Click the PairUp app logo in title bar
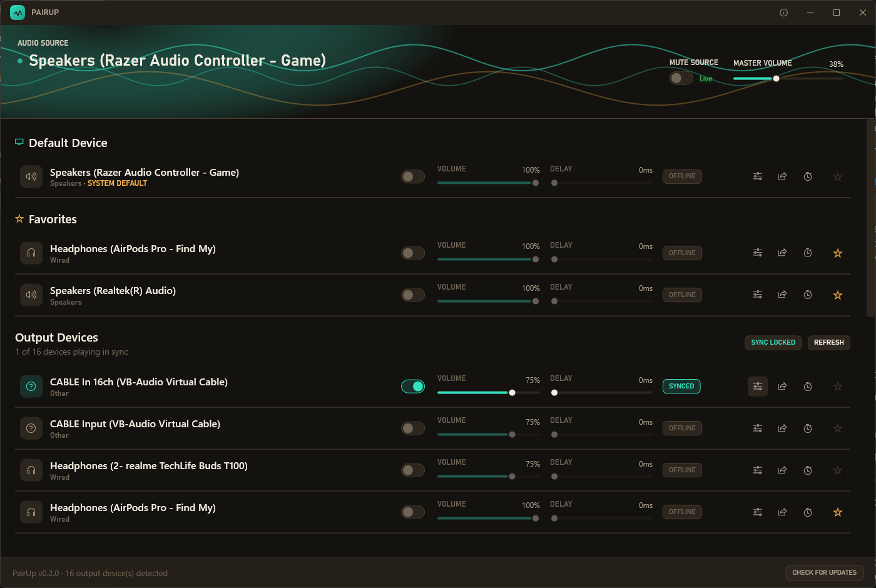 point(18,13)
